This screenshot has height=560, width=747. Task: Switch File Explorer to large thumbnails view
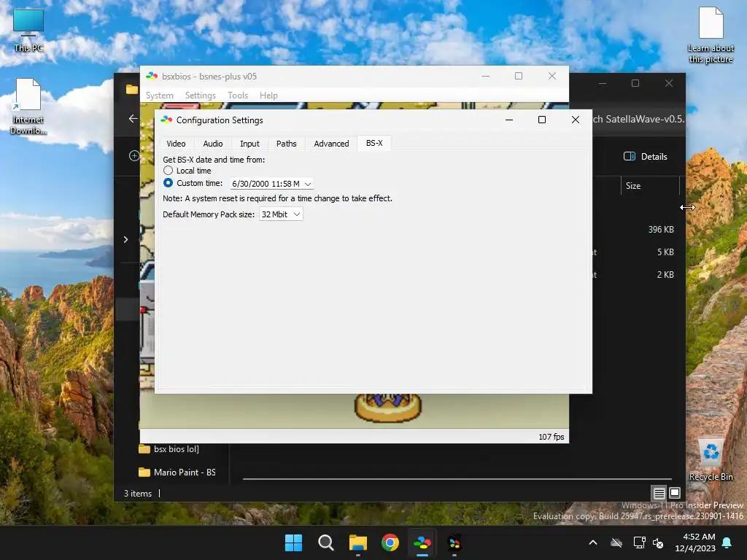point(675,493)
